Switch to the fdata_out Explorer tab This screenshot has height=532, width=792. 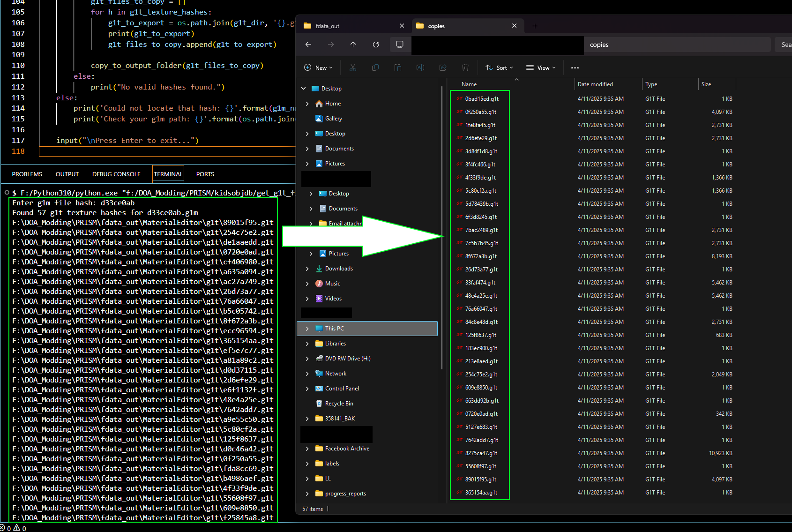point(354,26)
